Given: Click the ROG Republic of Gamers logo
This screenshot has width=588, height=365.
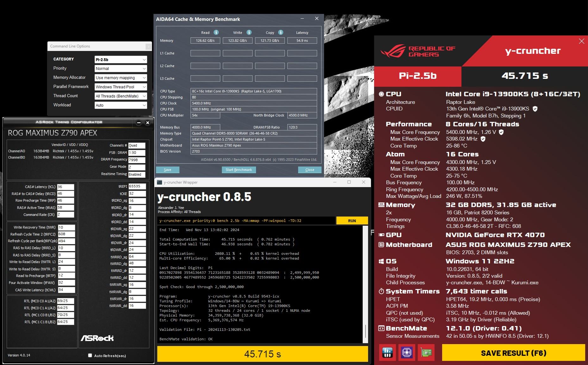Looking at the screenshot, I should [x=418, y=51].
